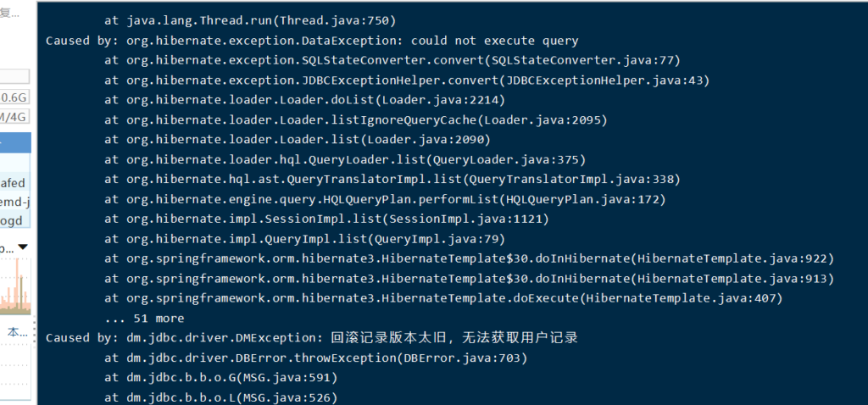Open the dropdown arrow in the left panel
The height and width of the screenshot is (405, 868).
(23, 247)
